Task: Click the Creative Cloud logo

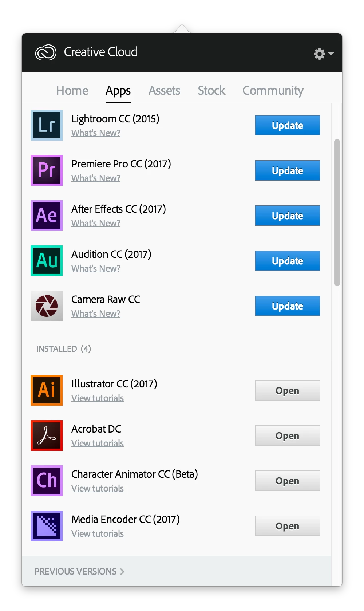Action: pyautogui.click(x=46, y=52)
